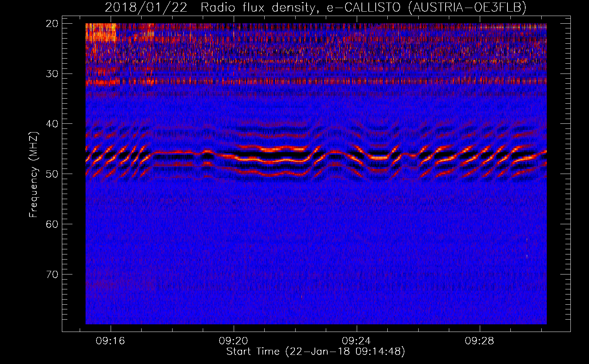Image resolution: width=589 pixels, height=364 pixels.
Task: Click the 70 MHz frequency tick label
Action: [x=52, y=274]
